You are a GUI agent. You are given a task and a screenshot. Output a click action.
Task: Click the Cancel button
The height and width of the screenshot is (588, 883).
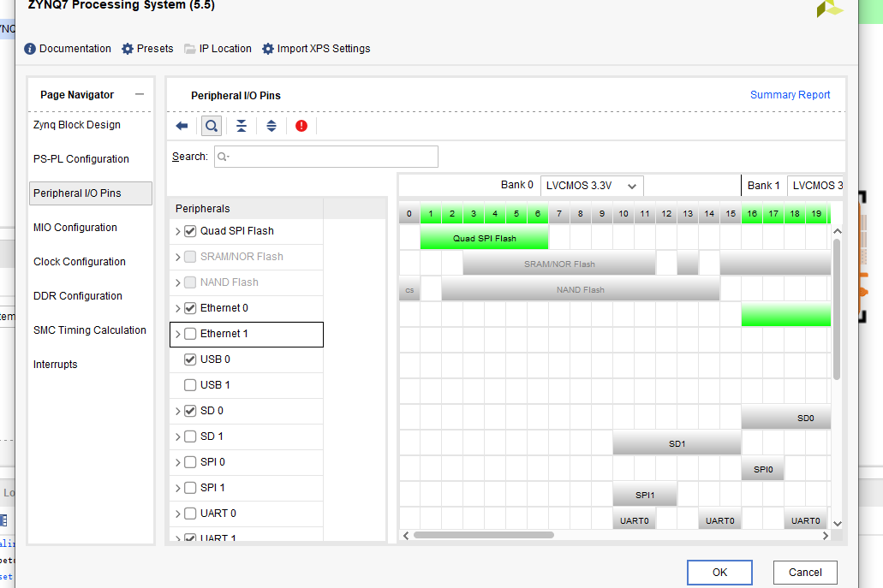pos(805,573)
